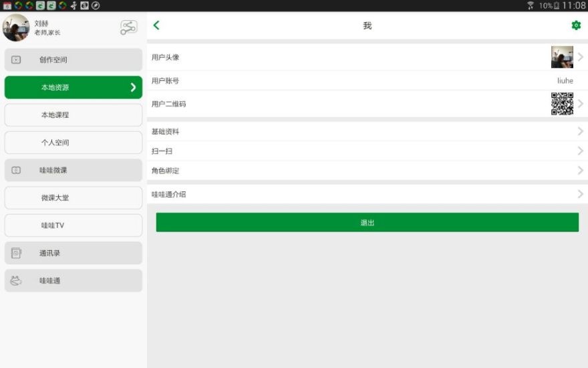
Task: Tap the share icon beside the user name
Action: coord(128,27)
